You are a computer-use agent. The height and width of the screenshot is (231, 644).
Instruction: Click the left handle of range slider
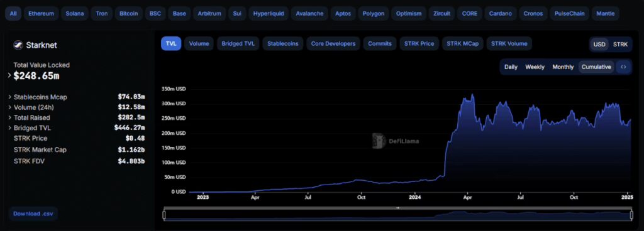pyautogui.click(x=164, y=215)
